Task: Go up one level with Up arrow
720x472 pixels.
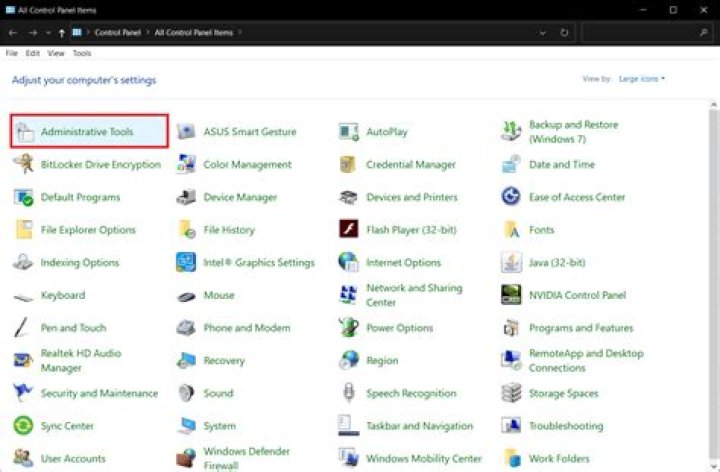Action: click(62, 33)
